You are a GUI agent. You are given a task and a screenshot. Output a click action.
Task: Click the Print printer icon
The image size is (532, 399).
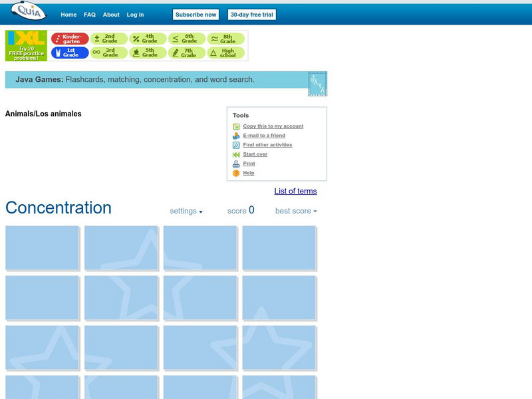point(236,164)
